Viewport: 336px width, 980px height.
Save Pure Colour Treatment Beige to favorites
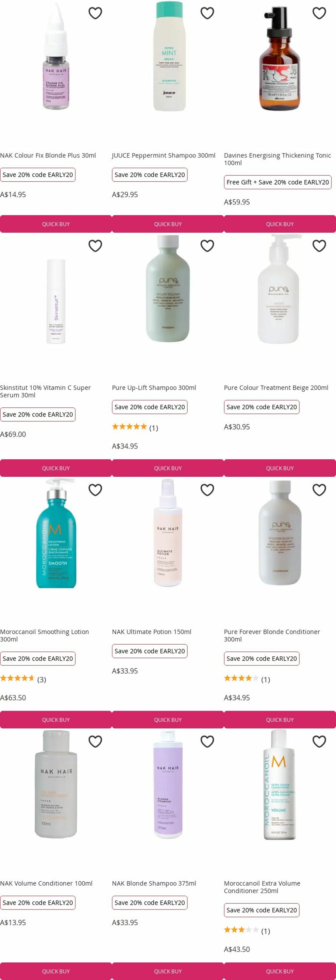319,246
